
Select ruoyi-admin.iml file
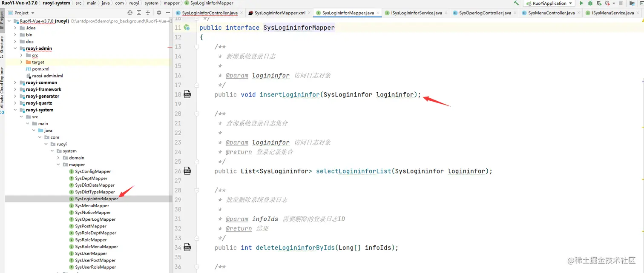tap(47, 76)
